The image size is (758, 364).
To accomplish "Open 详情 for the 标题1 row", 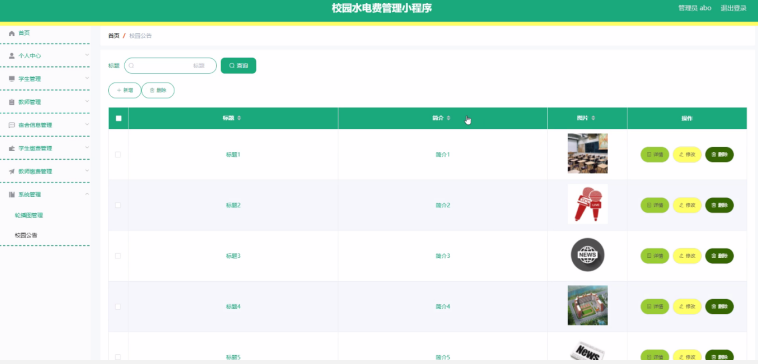I will pos(655,155).
